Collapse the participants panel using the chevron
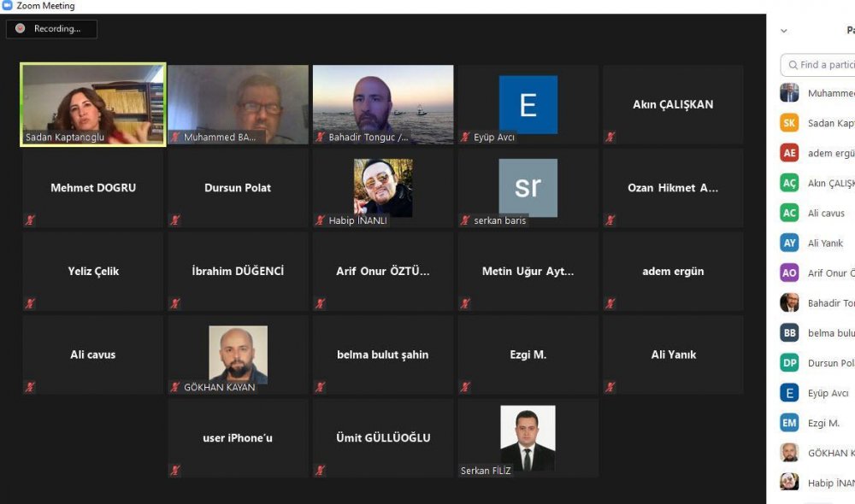 pos(784,31)
